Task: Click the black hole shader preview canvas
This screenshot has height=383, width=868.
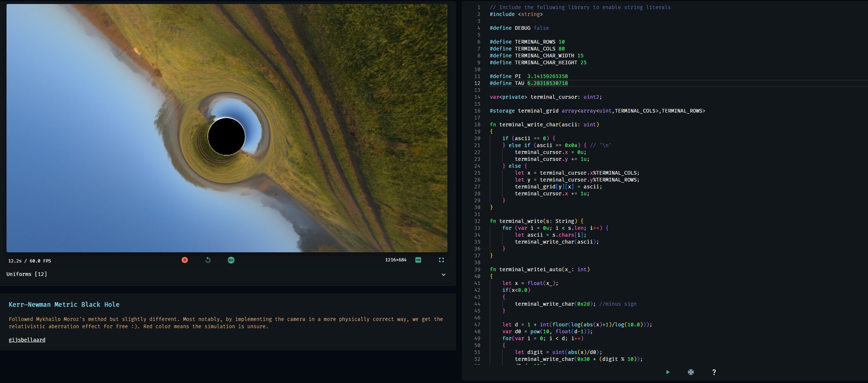Action: click(x=227, y=128)
